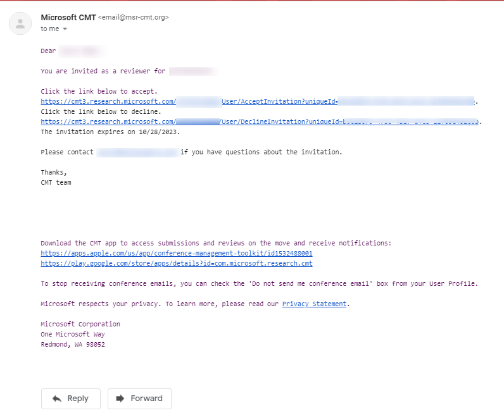Click the "Microsoft Corporation" footer text
Viewport: 504px width, 420px height.
tap(80, 324)
